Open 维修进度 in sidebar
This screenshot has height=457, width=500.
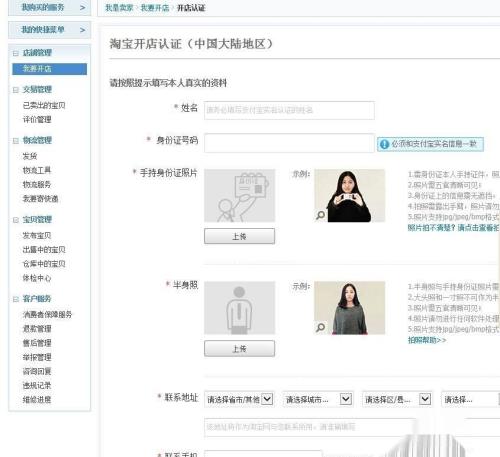pyautogui.click(x=37, y=400)
